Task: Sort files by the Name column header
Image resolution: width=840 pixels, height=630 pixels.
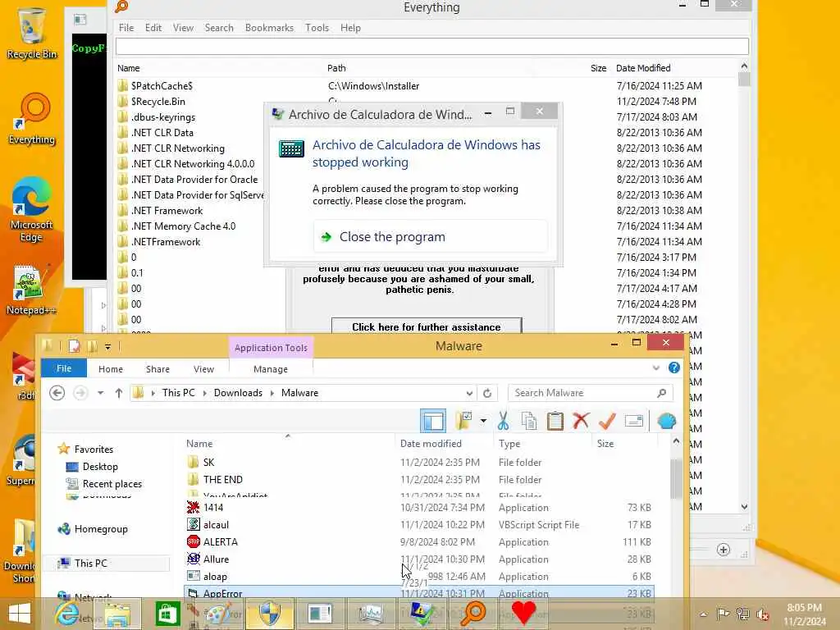Action: pyautogui.click(x=290, y=444)
